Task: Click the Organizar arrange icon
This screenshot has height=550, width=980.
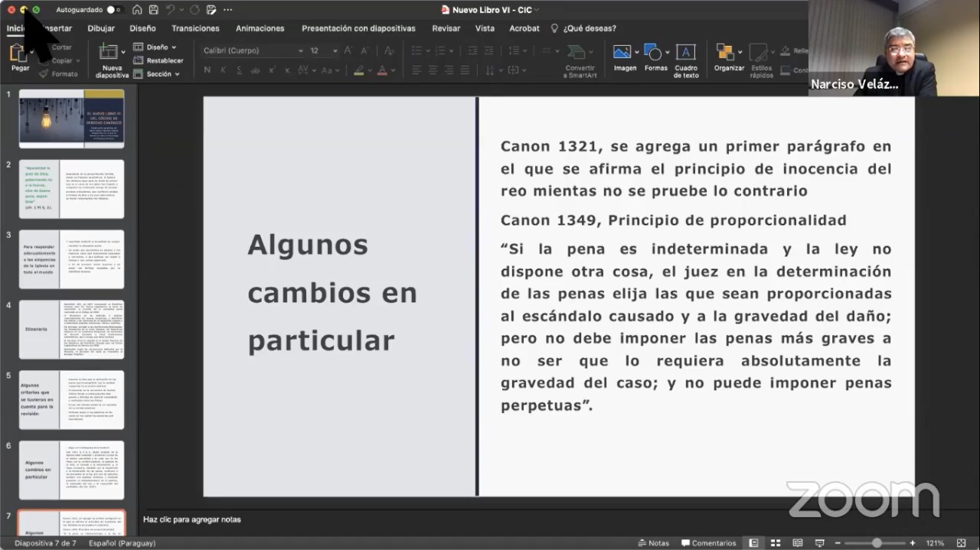Action: [x=725, y=53]
